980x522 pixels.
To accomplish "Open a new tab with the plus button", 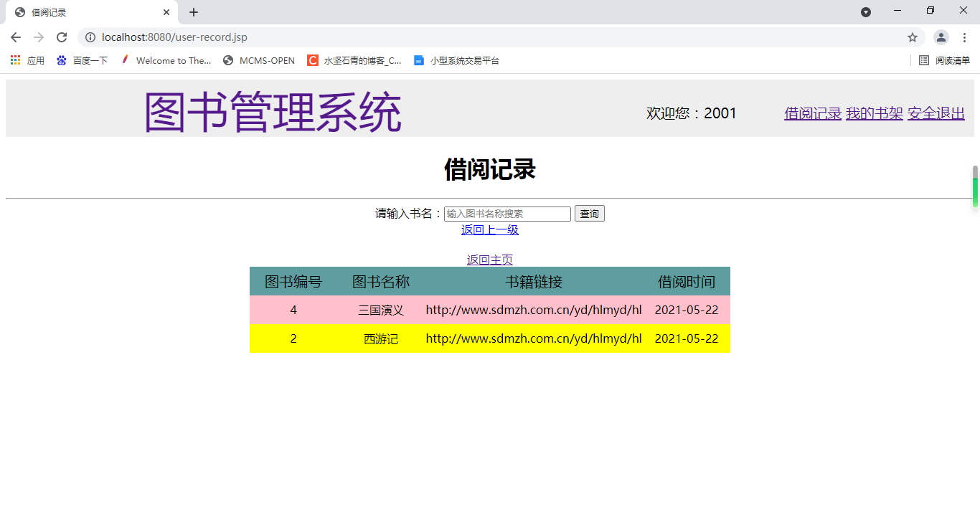I will click(x=192, y=11).
